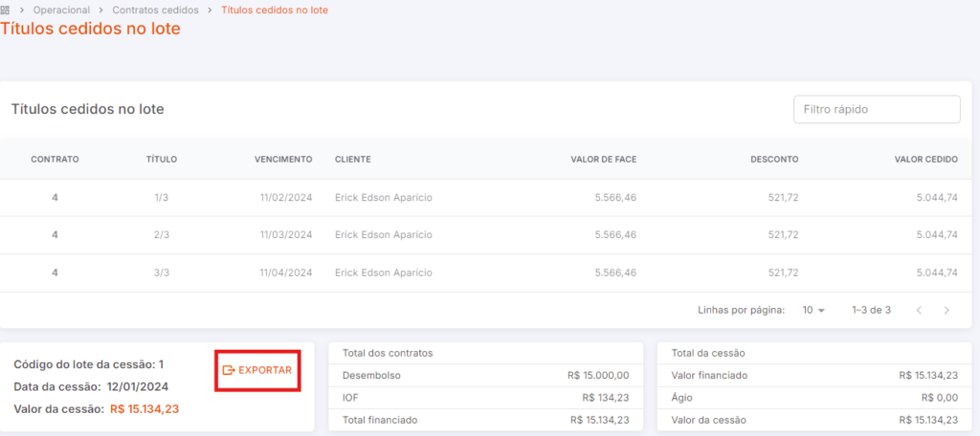Open the rows per page dropdown
Image resolution: width=980 pixels, height=436 pixels.
[x=813, y=310]
